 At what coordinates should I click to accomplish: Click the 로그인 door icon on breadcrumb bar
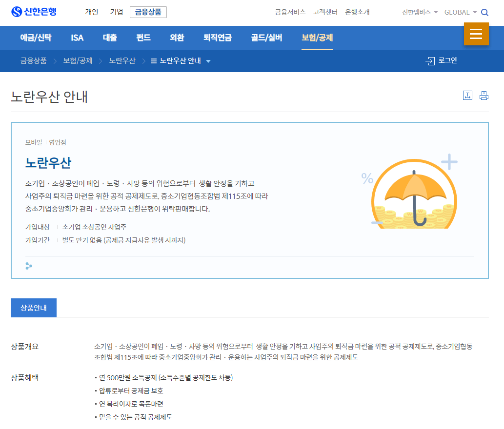430,61
